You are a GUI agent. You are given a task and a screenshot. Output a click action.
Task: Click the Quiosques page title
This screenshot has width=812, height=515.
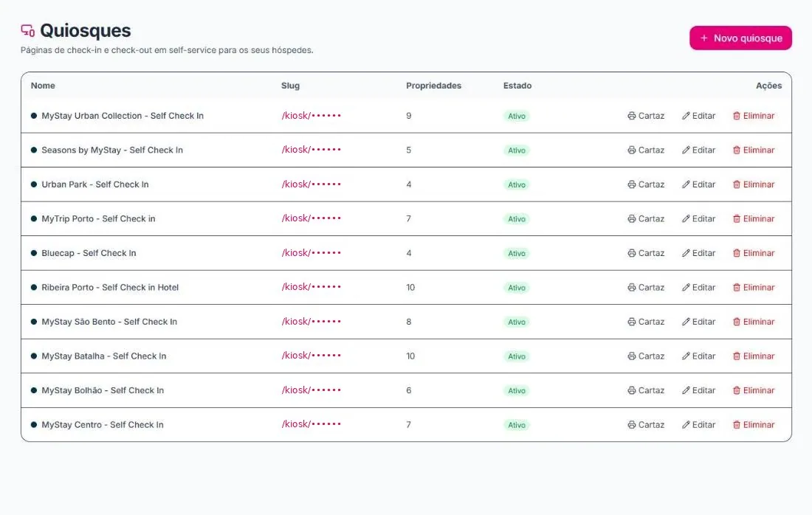tap(86, 30)
